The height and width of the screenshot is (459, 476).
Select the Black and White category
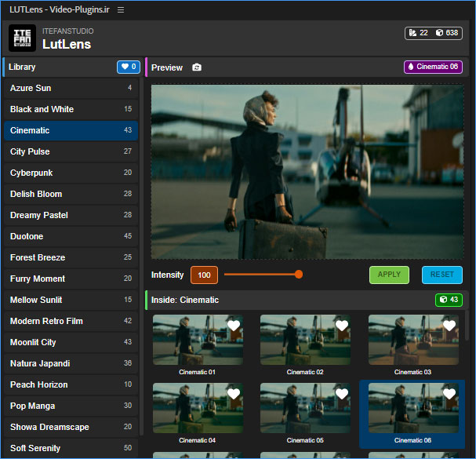click(71, 109)
